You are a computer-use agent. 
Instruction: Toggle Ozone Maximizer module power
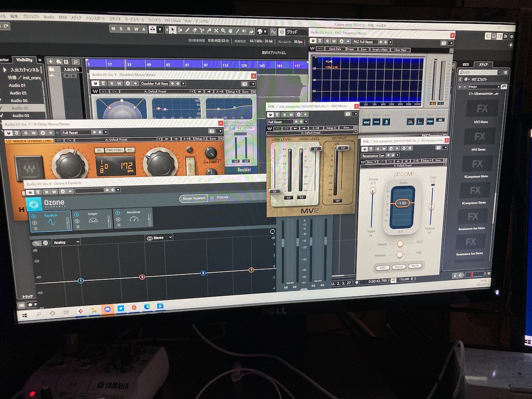pos(118,213)
